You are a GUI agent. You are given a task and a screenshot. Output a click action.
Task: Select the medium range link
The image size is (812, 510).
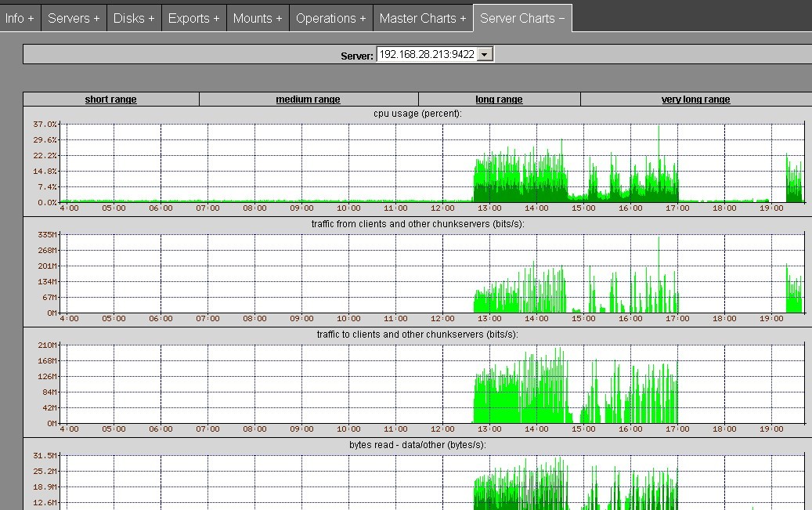click(309, 99)
